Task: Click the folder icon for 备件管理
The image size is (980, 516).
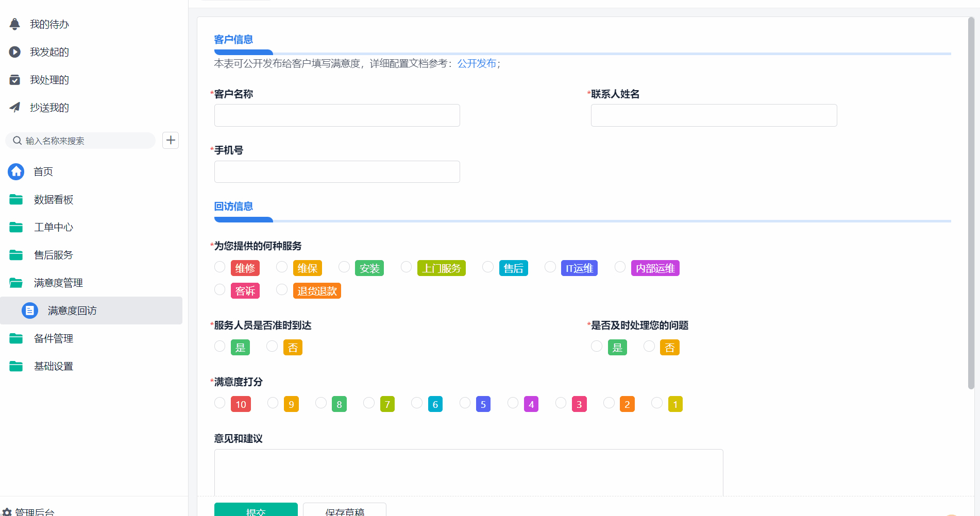Action: point(16,338)
